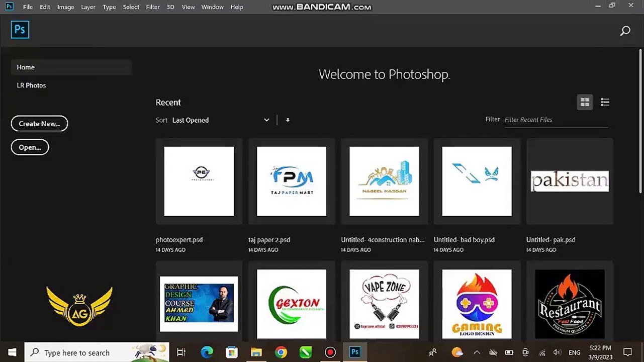
Task: Click the Untitled- 4construction file name
Action: (x=383, y=240)
